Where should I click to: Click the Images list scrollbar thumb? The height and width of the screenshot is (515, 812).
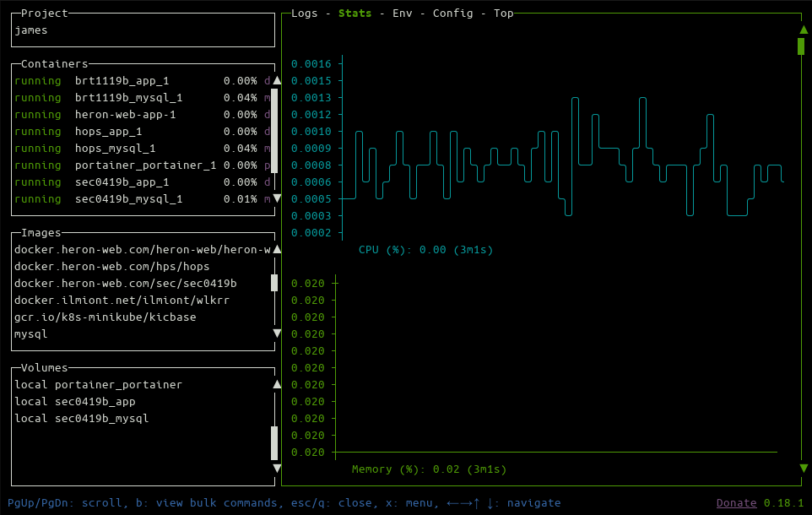click(274, 283)
